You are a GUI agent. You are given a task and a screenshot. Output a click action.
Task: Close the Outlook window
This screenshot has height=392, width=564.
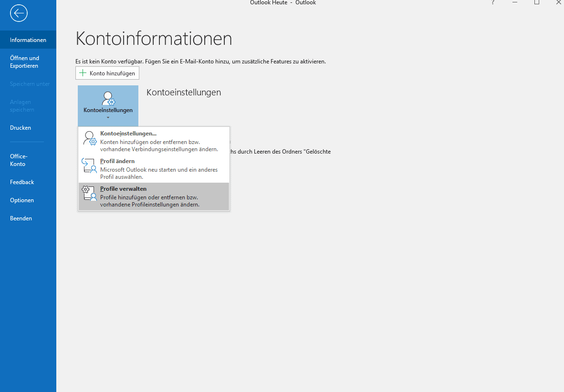click(x=558, y=2)
